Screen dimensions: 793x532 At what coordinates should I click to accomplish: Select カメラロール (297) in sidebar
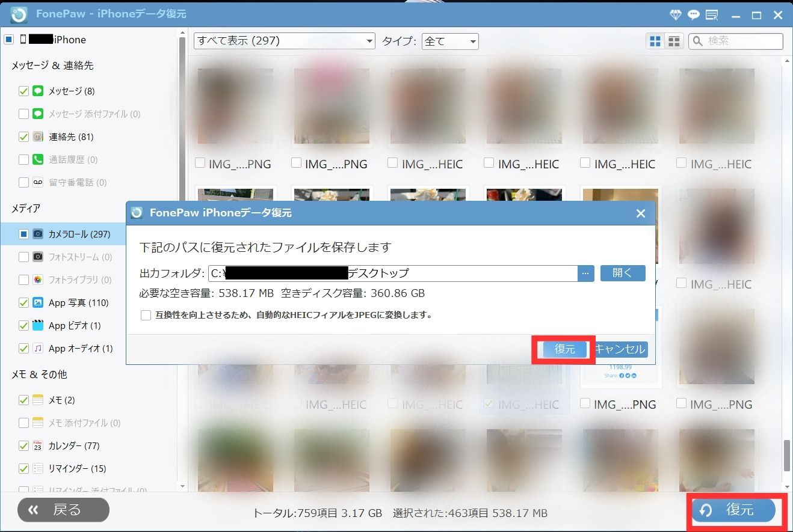tap(79, 234)
